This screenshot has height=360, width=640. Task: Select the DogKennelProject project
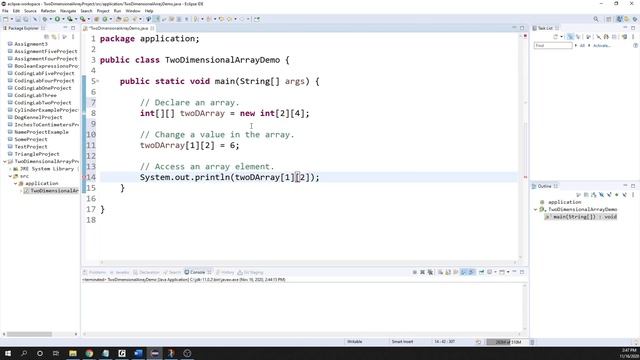coord(38,117)
